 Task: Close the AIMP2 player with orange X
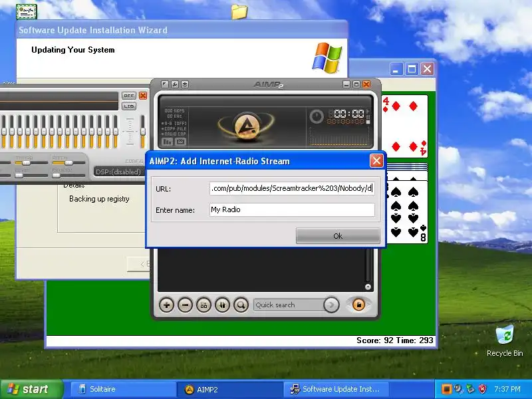tap(366, 84)
